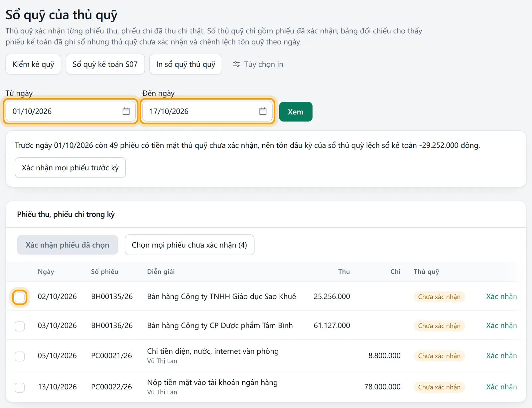The image size is (532, 408).
Task: Confirm row BH00136/26 via Xác nhận link
Action: [501, 325]
